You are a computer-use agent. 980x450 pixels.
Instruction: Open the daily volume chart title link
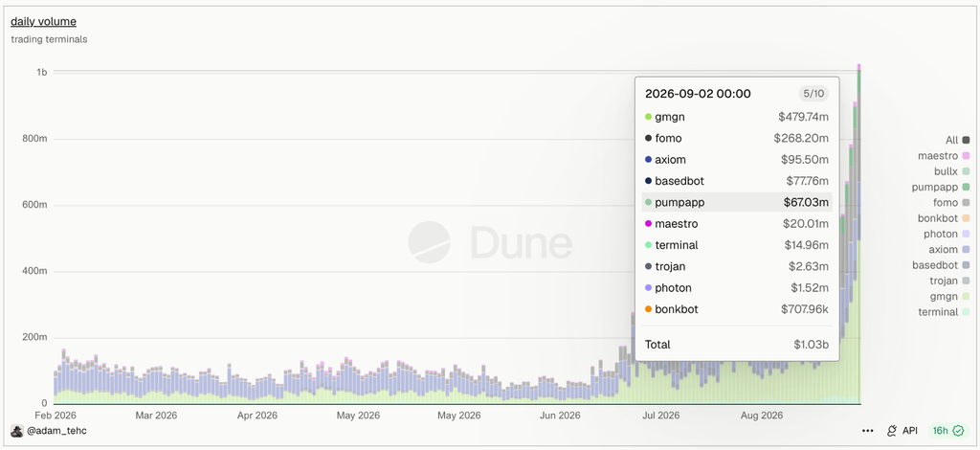(x=43, y=21)
